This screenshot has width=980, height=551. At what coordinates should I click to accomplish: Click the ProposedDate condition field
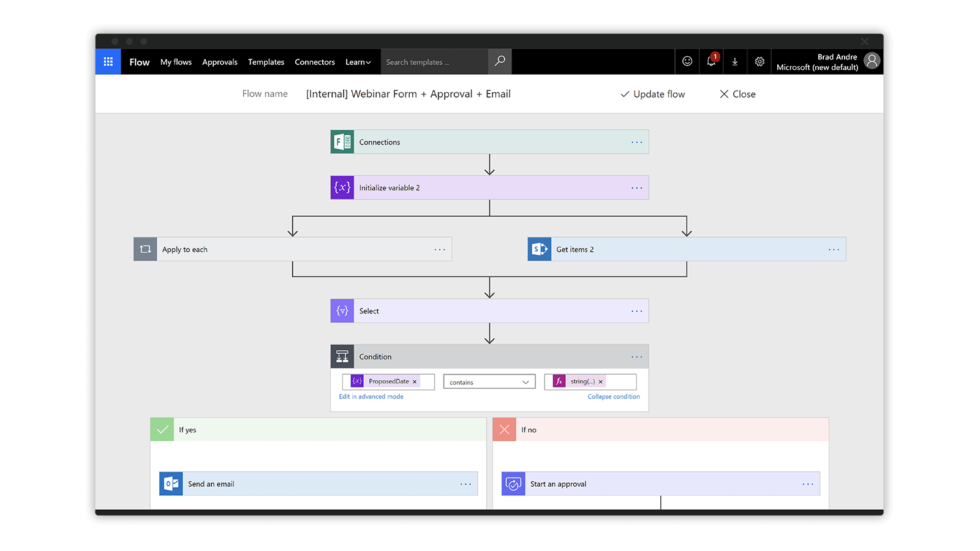click(x=388, y=382)
